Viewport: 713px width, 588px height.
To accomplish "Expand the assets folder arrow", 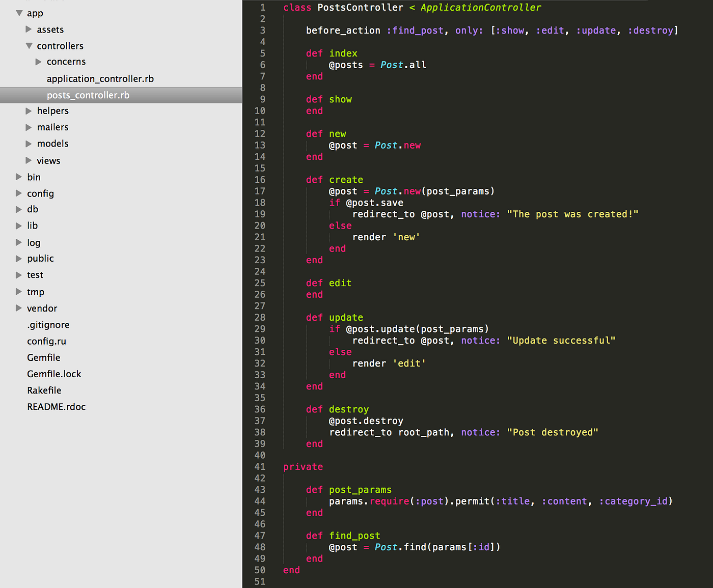I will [x=29, y=30].
